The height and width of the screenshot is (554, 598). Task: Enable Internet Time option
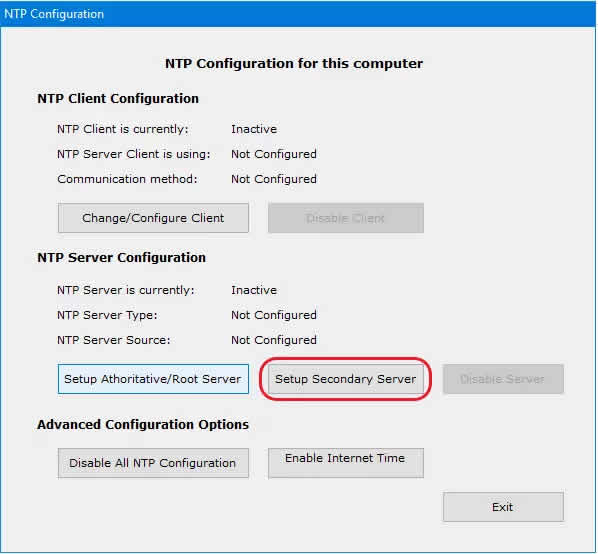(x=346, y=463)
